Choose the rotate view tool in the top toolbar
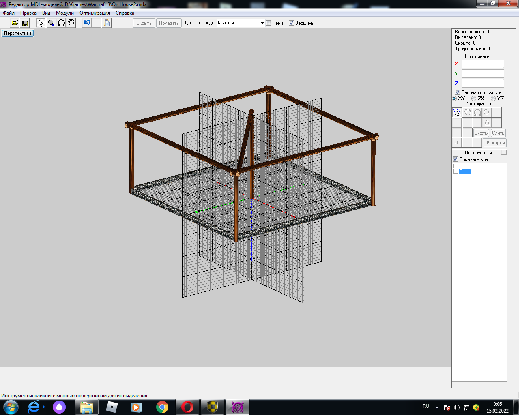This screenshot has height=420, width=522. (x=61, y=23)
